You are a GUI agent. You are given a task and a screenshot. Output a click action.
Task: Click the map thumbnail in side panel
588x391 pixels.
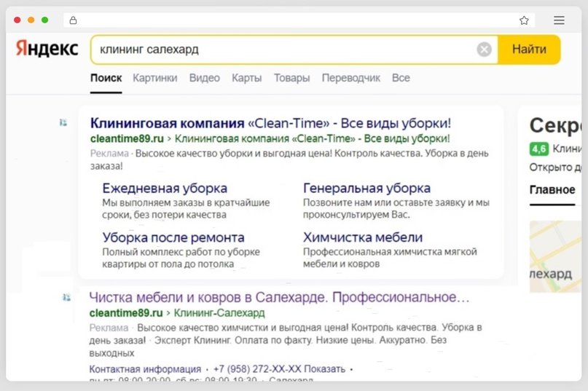pyautogui.click(x=555, y=256)
